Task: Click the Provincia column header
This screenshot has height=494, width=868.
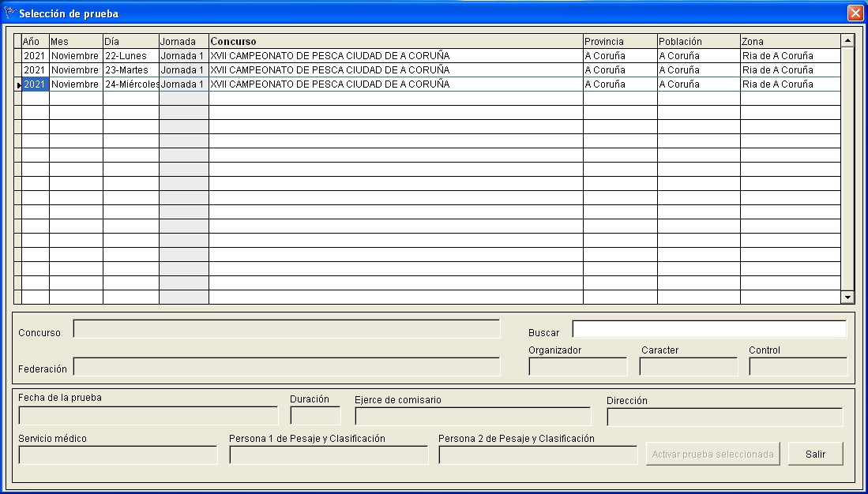Action: tap(619, 41)
